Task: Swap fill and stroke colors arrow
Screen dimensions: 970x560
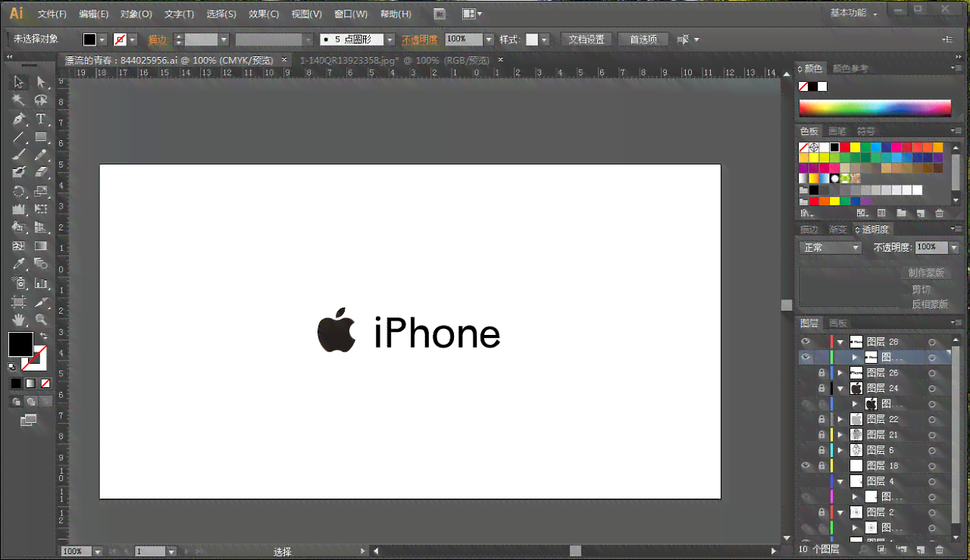Action: (44, 336)
